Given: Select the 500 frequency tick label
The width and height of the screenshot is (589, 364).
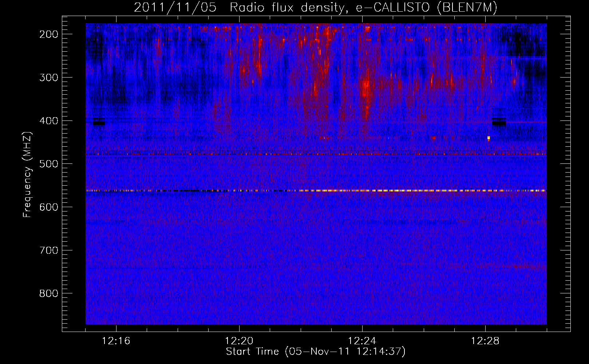Looking at the screenshot, I should pos(48,164).
